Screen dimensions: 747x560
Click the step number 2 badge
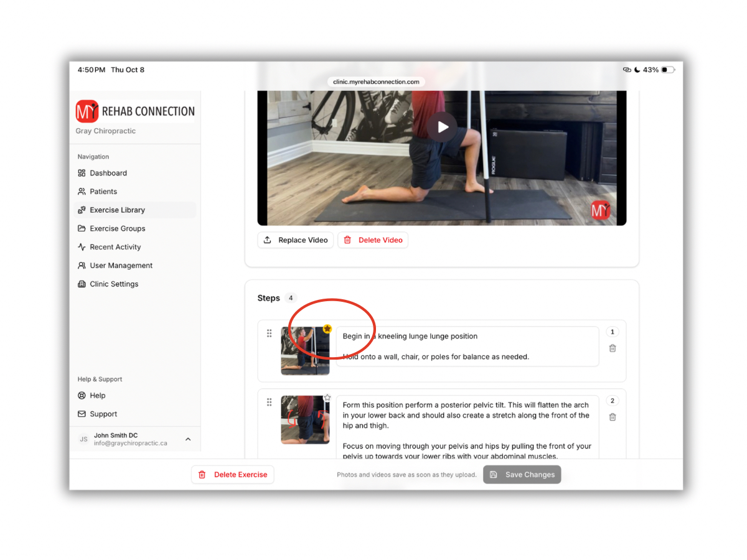click(613, 401)
